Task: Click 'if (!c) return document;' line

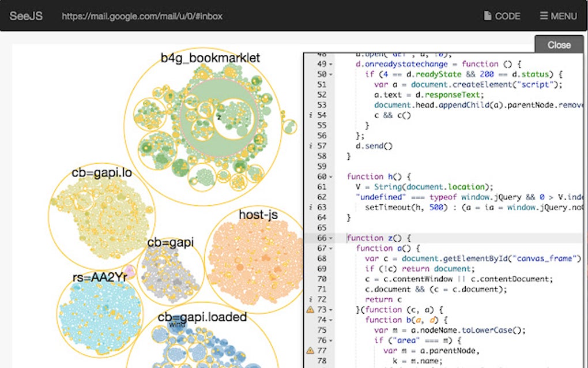Action: [x=420, y=269]
